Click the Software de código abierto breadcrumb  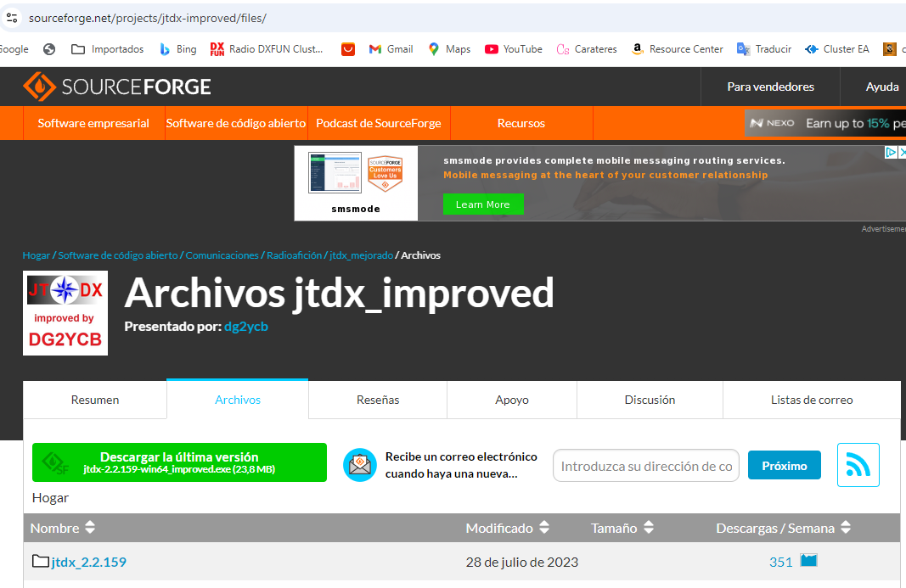(x=118, y=255)
